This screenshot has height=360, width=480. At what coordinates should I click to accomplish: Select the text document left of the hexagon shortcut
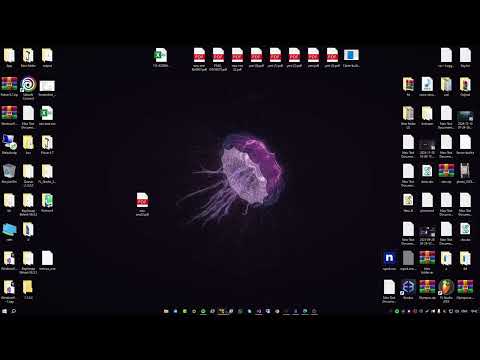click(x=389, y=288)
